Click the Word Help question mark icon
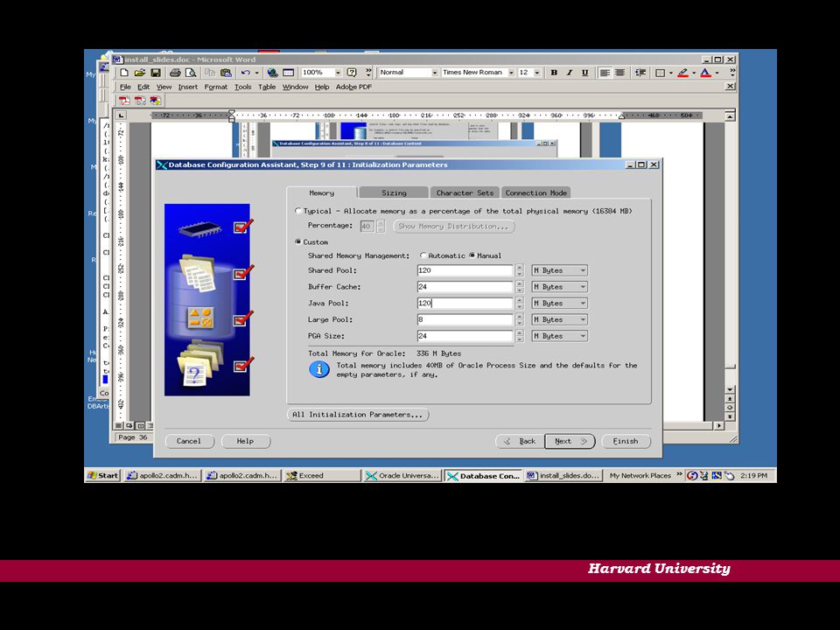 point(352,73)
